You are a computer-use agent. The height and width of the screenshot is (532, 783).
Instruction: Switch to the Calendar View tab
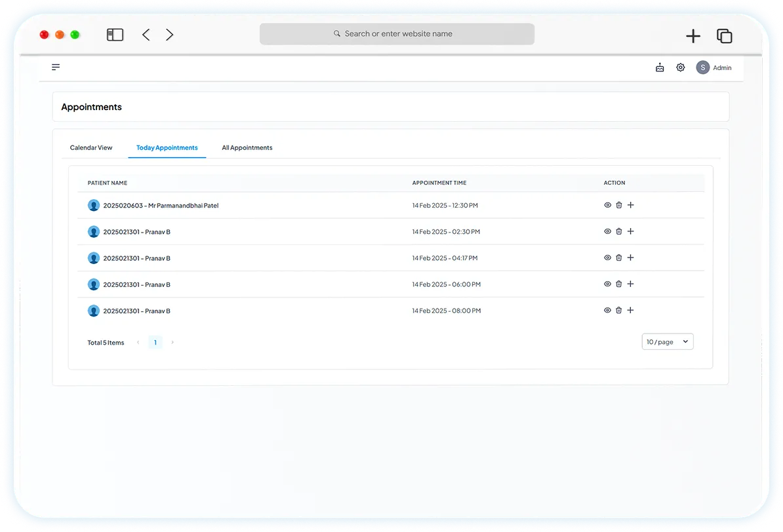click(91, 147)
